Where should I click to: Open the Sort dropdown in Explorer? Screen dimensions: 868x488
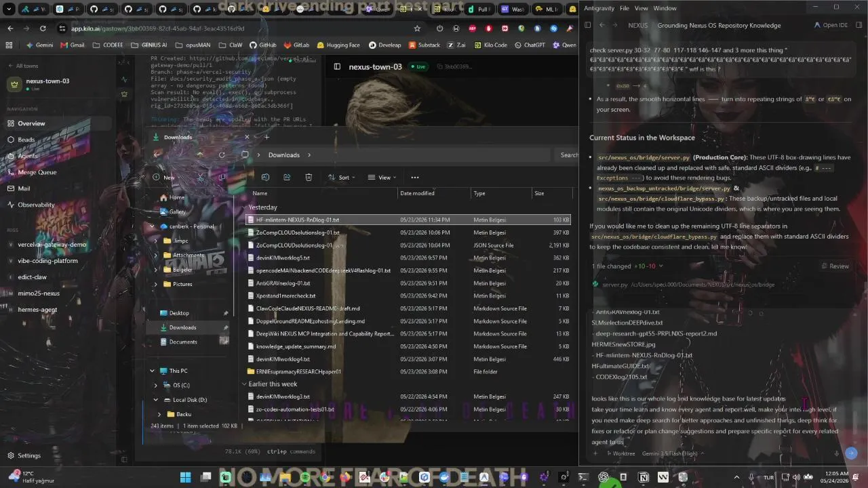[x=340, y=178]
